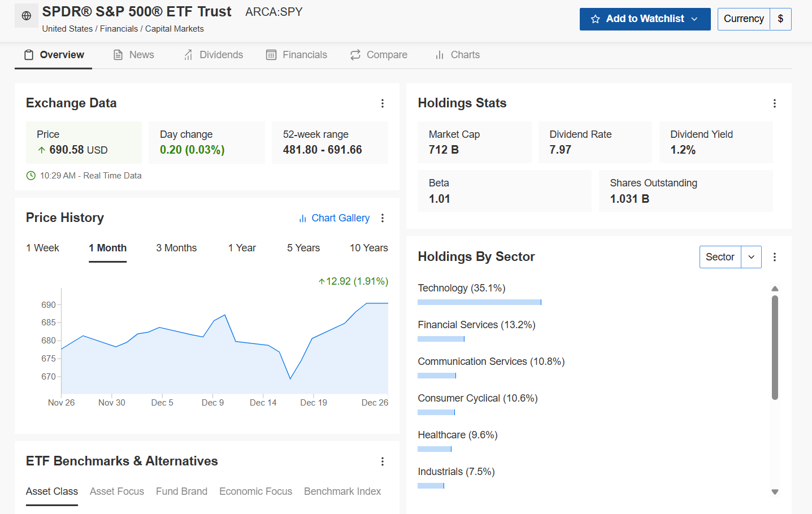Click the Financial Services (13.2%) sector bar
The height and width of the screenshot is (514, 812).
(x=441, y=339)
